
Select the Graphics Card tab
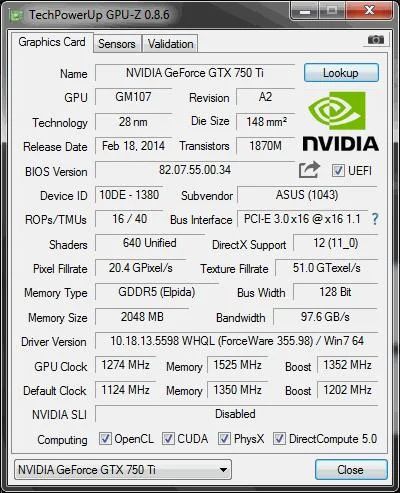52,42
